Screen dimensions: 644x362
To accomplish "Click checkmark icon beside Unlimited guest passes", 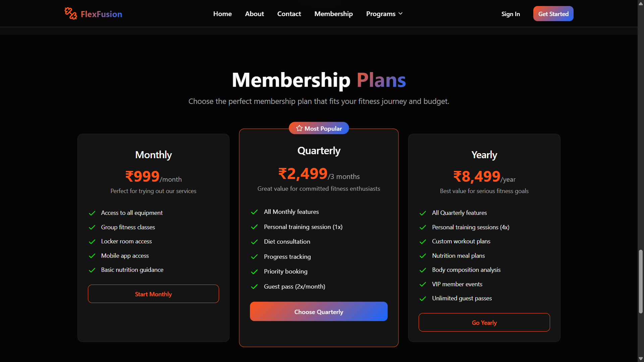I will (423, 299).
